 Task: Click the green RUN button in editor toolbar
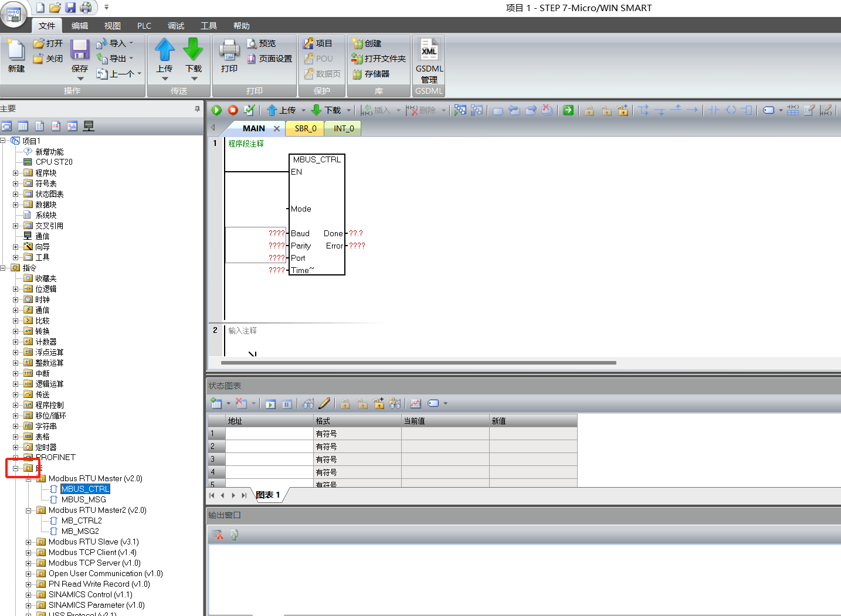(x=216, y=110)
